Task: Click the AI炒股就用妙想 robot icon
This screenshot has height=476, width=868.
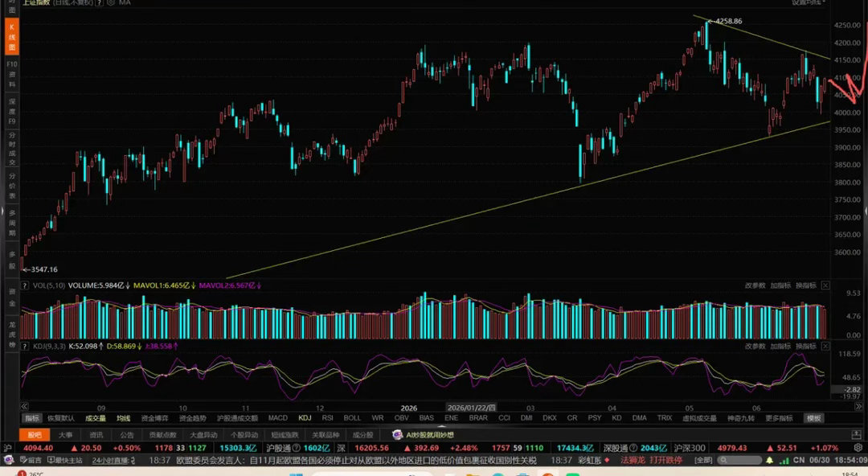Action: [398, 435]
